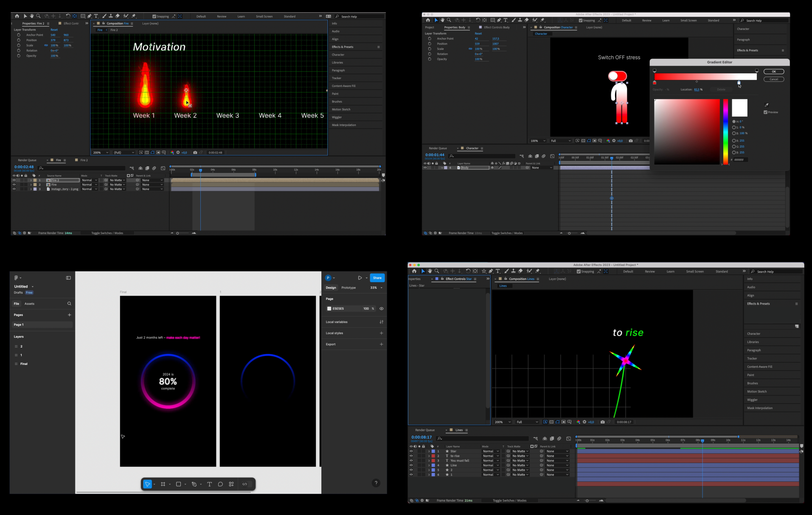Open Project tab in Character window
The width and height of the screenshot is (812, 515).
pos(430,27)
